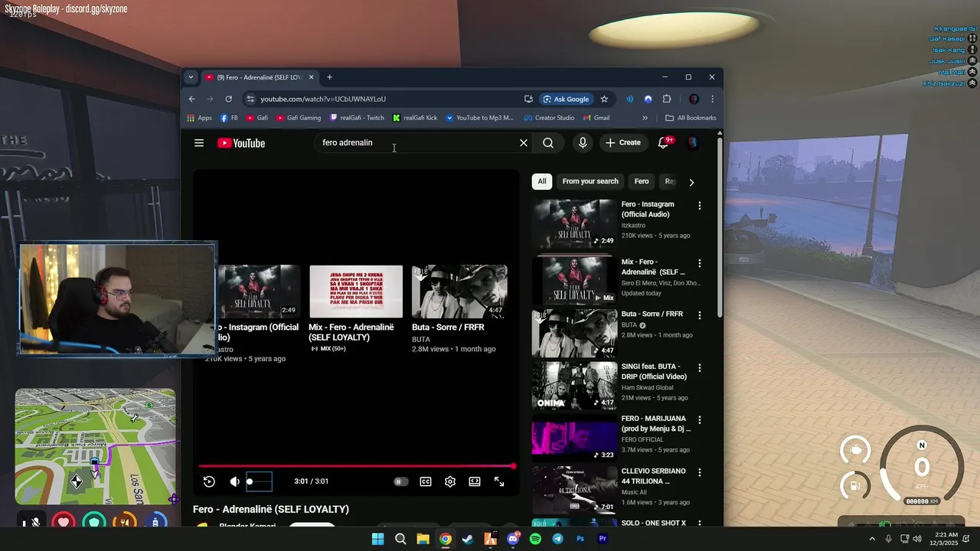Open Telegram from the taskbar

click(557, 539)
